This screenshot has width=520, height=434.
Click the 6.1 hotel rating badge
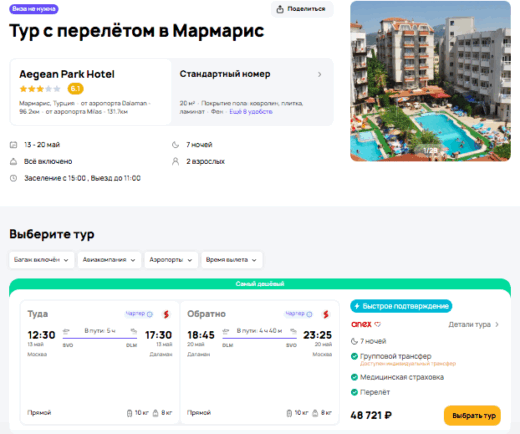point(75,89)
